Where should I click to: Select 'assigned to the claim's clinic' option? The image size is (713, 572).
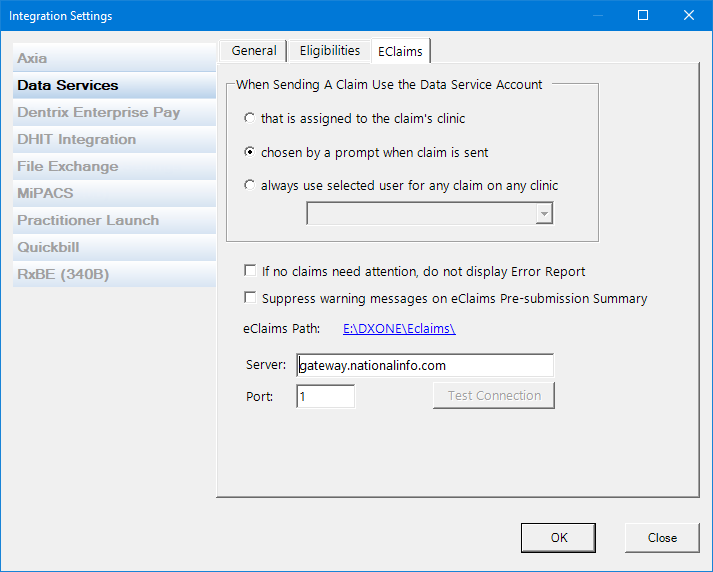249,119
